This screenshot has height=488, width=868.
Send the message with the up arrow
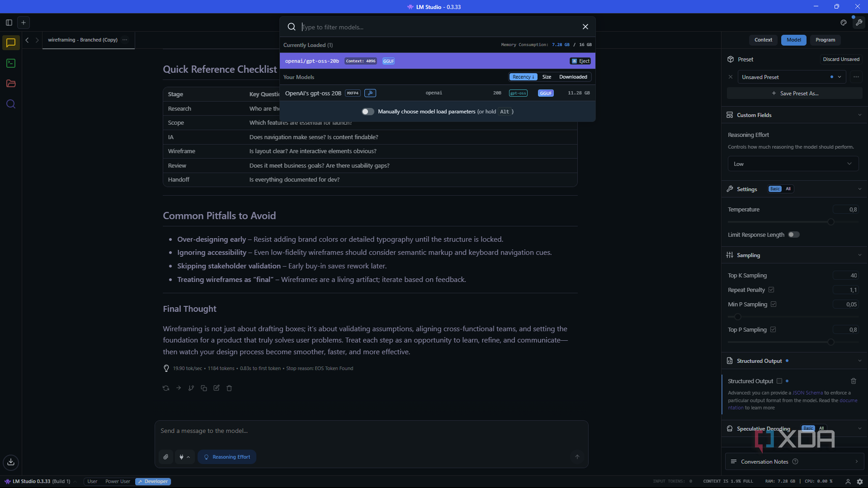click(x=577, y=457)
